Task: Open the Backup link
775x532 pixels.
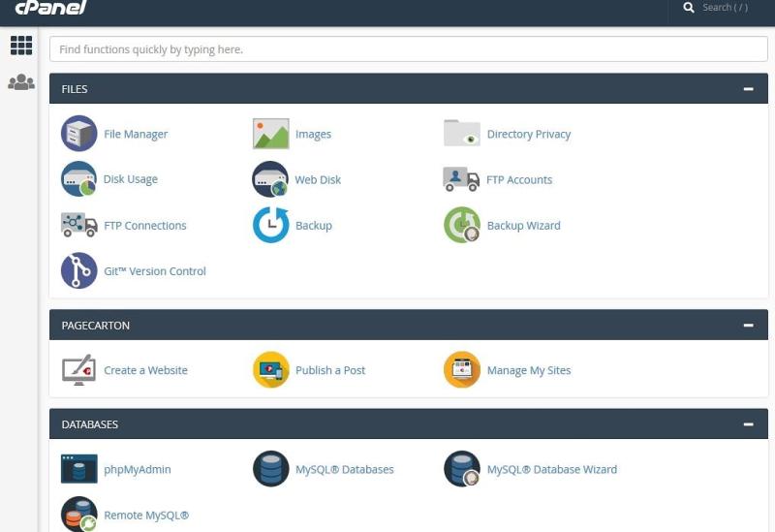Action: point(314,226)
